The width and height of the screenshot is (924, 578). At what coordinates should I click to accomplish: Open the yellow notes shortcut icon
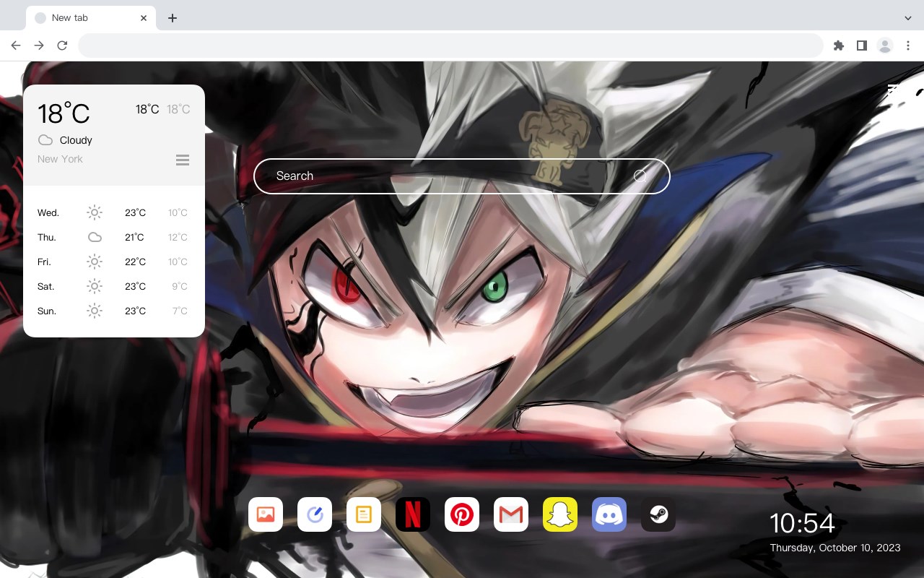[364, 514]
